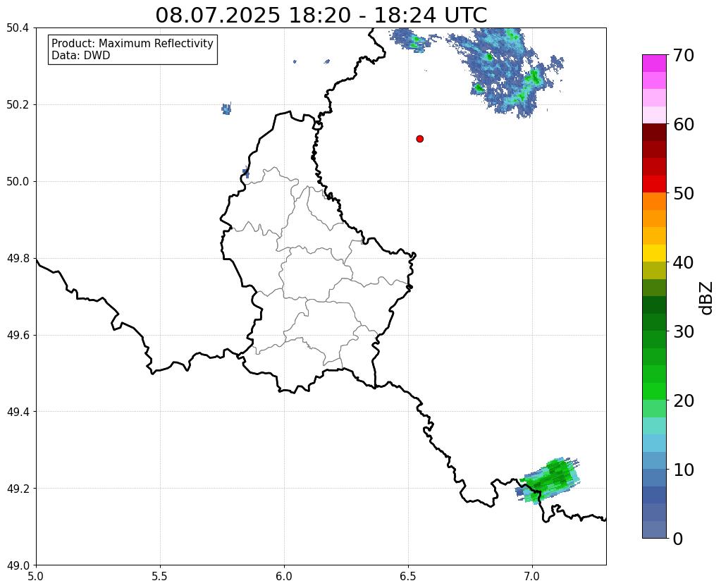Click the yellow colorbar swatch above 40
This screenshot has width=721, height=588.
pos(654,253)
